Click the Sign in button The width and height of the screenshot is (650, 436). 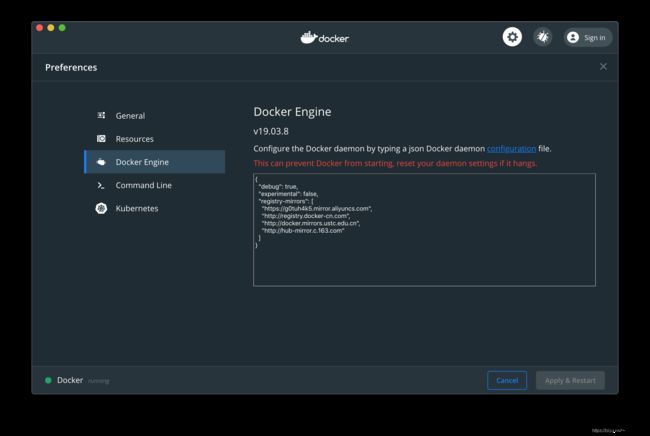pyautogui.click(x=587, y=38)
